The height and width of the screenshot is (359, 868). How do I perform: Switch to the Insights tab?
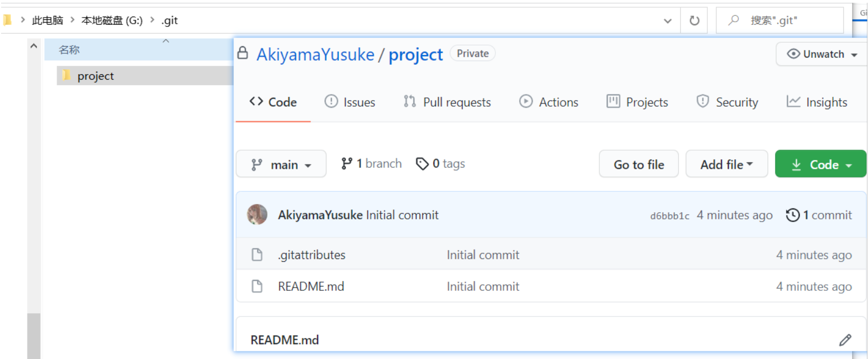(817, 102)
